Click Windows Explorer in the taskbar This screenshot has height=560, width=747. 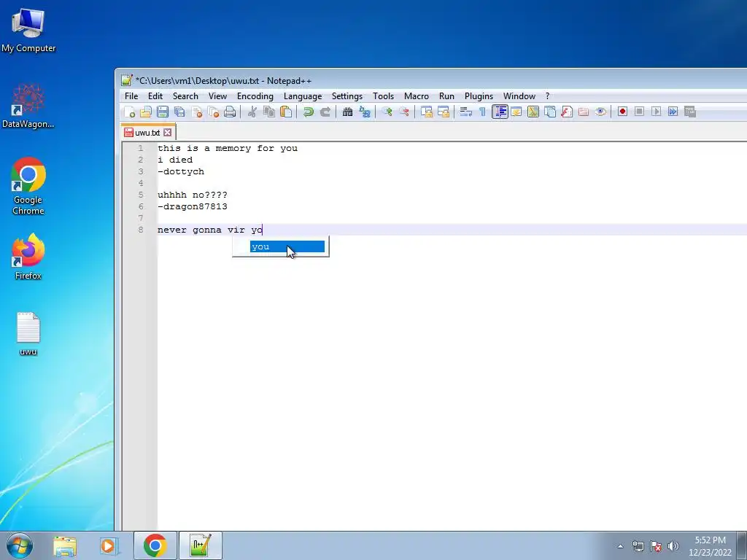[x=65, y=545]
